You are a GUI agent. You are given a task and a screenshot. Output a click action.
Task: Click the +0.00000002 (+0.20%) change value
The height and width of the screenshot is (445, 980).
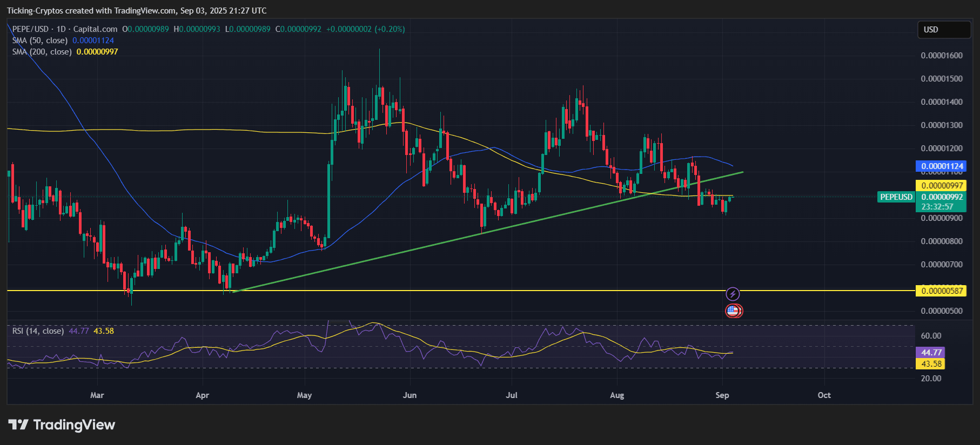pos(366,29)
